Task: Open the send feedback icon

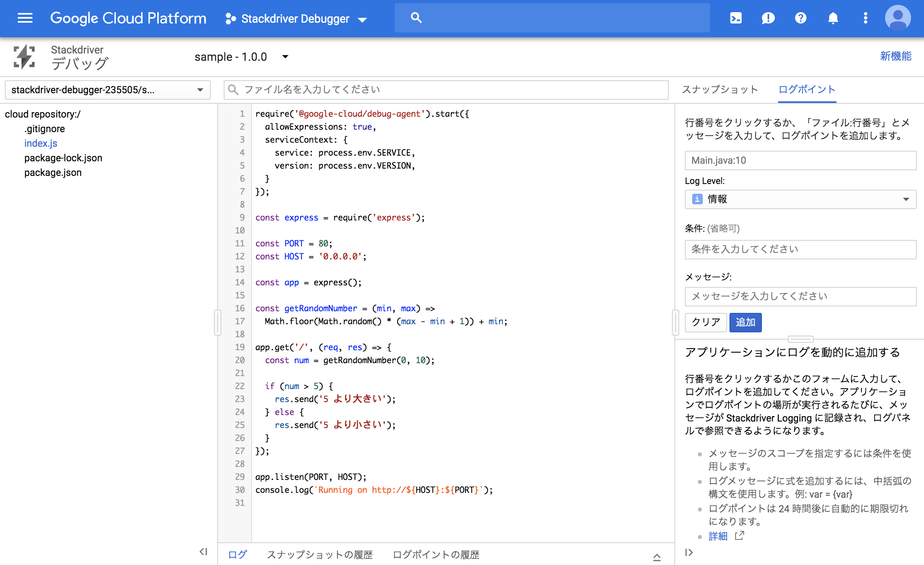Action: [768, 18]
